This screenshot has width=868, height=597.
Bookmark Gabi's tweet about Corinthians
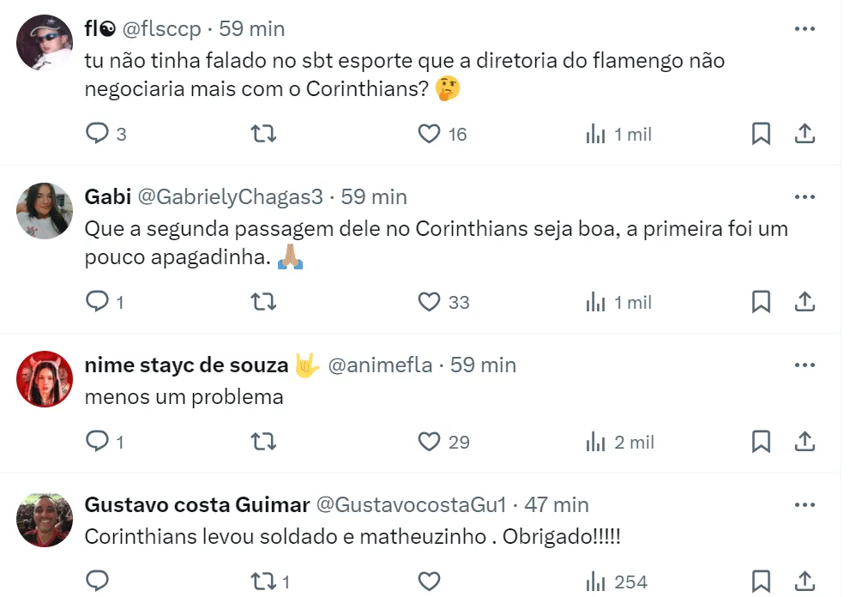761,302
